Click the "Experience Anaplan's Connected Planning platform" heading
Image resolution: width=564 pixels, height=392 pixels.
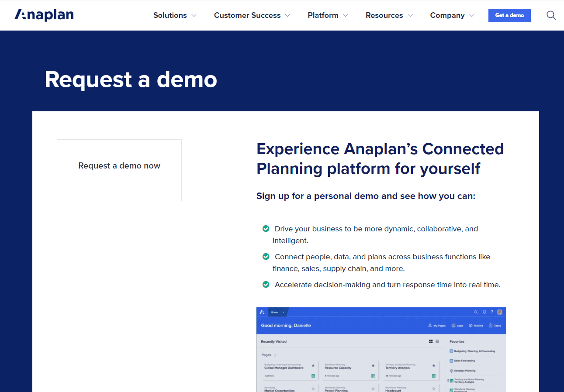pyautogui.click(x=380, y=158)
